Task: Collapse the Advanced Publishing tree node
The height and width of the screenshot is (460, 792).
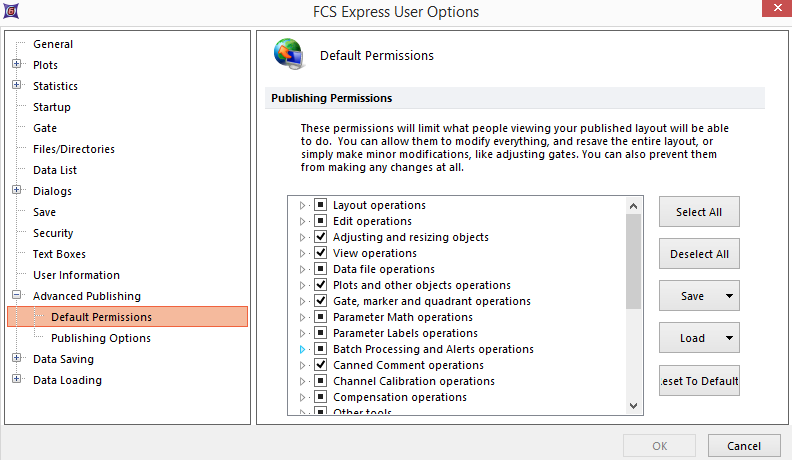Action: pyautogui.click(x=17, y=296)
